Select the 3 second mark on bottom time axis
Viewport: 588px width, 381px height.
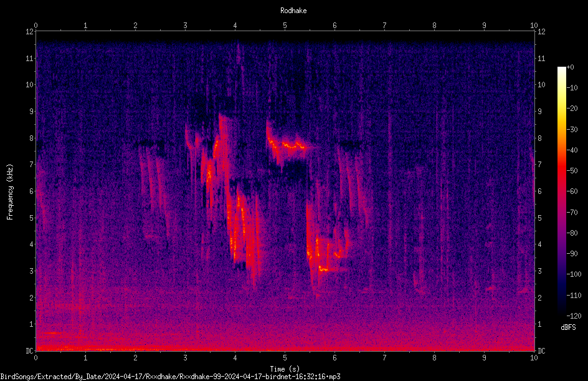185,358
